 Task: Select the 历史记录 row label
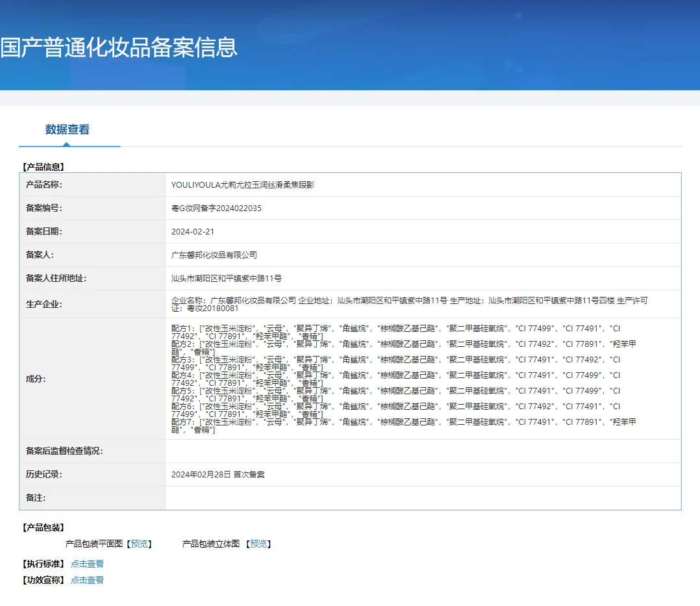coord(44,474)
